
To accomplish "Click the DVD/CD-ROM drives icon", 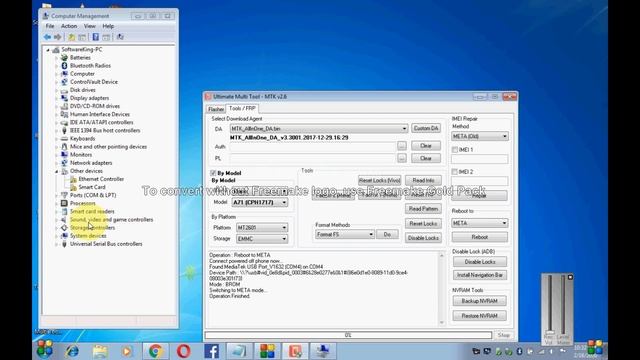I will tap(64, 106).
